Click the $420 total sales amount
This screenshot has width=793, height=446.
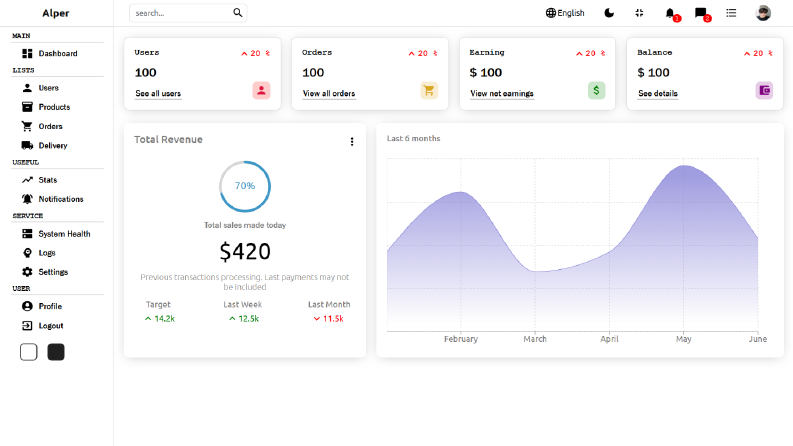click(x=245, y=251)
